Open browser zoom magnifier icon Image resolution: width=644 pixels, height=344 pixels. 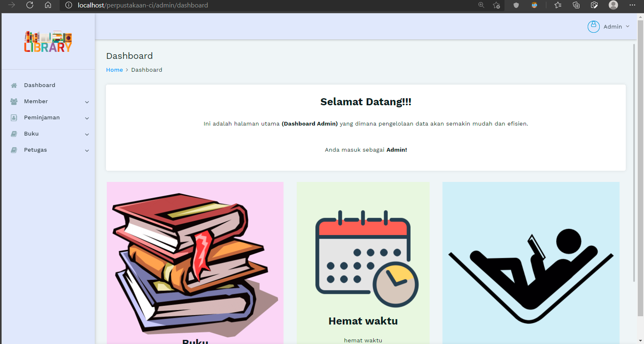(481, 5)
